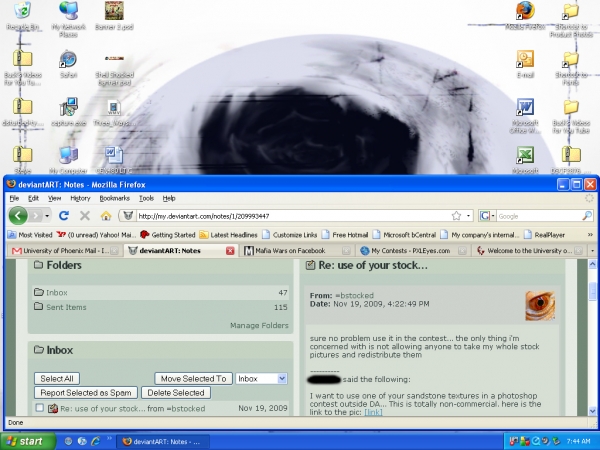
Task: Open the Inbox folder in Folders
Action: click(57, 292)
